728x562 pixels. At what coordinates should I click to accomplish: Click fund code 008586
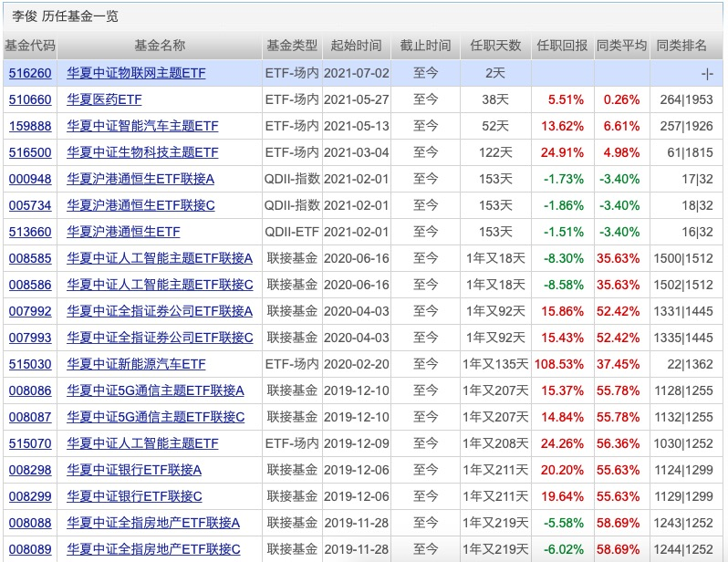30,286
